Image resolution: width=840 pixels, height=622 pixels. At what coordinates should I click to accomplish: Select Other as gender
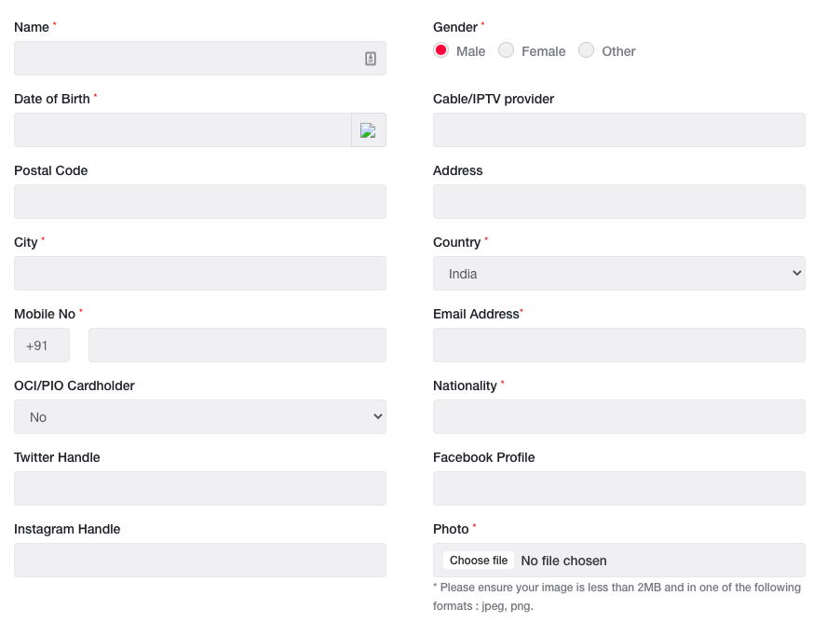point(586,50)
